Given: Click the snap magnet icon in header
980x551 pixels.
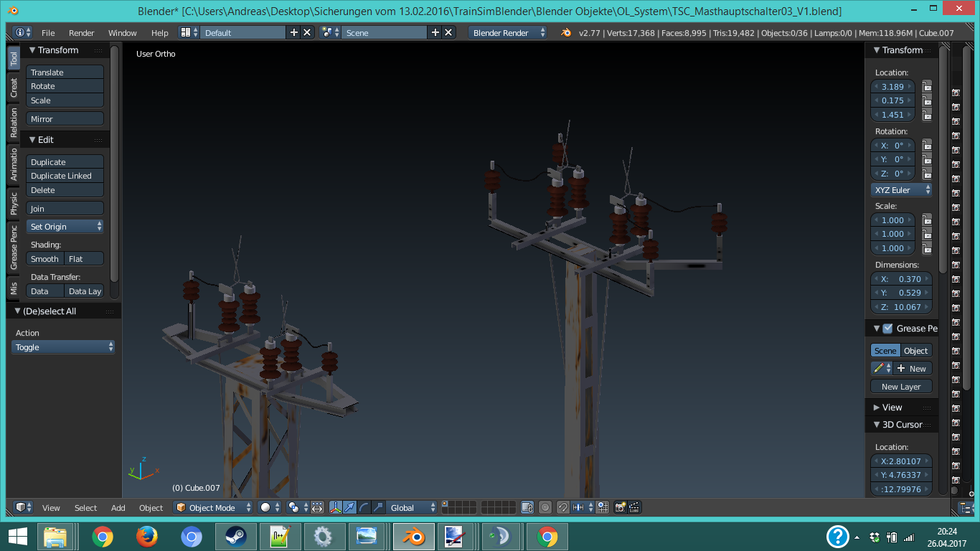Looking at the screenshot, I should pyautogui.click(x=563, y=507).
